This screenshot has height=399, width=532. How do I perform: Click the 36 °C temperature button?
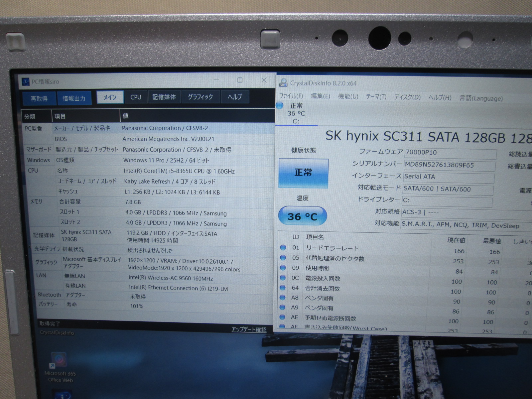click(x=303, y=216)
